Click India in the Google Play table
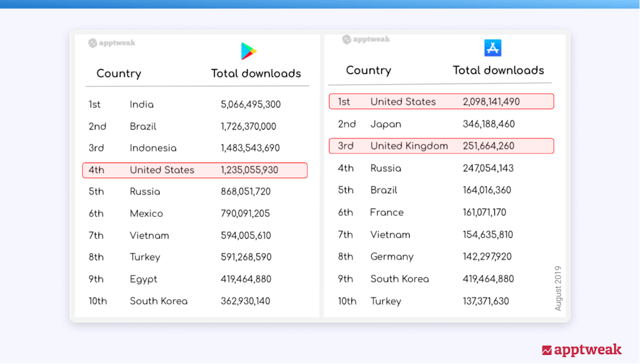 (x=141, y=104)
